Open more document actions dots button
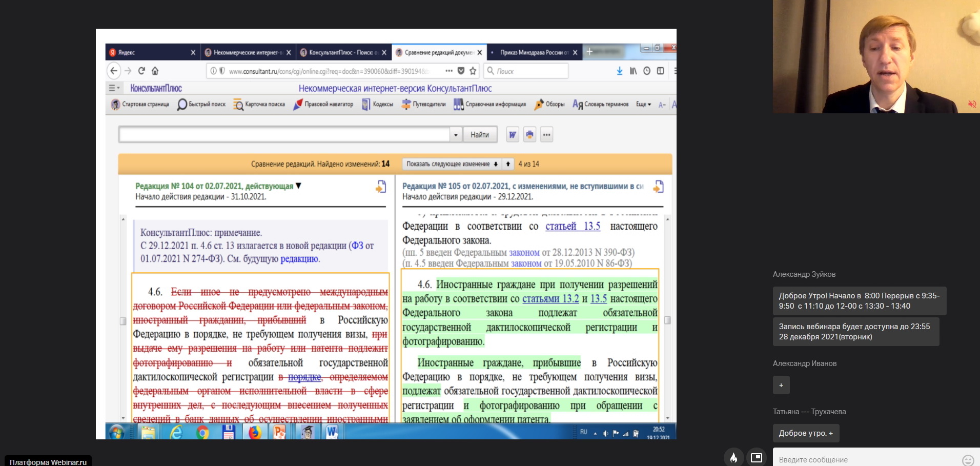 coord(547,135)
